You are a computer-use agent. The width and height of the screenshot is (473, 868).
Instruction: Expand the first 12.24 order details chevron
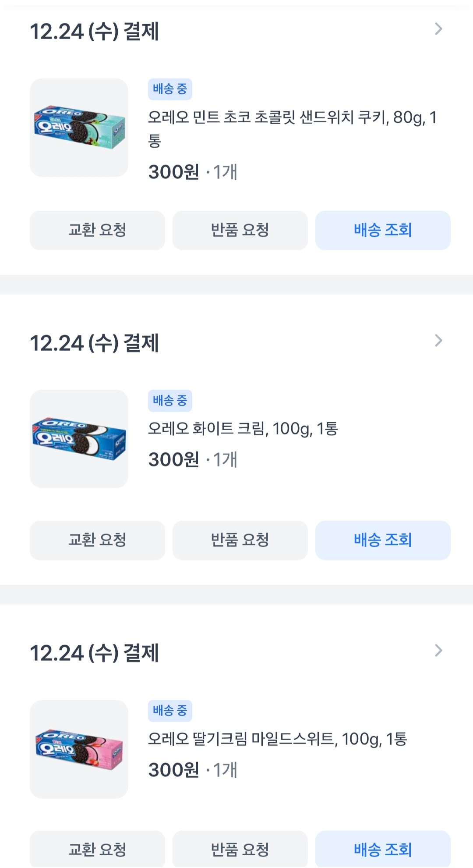(438, 29)
